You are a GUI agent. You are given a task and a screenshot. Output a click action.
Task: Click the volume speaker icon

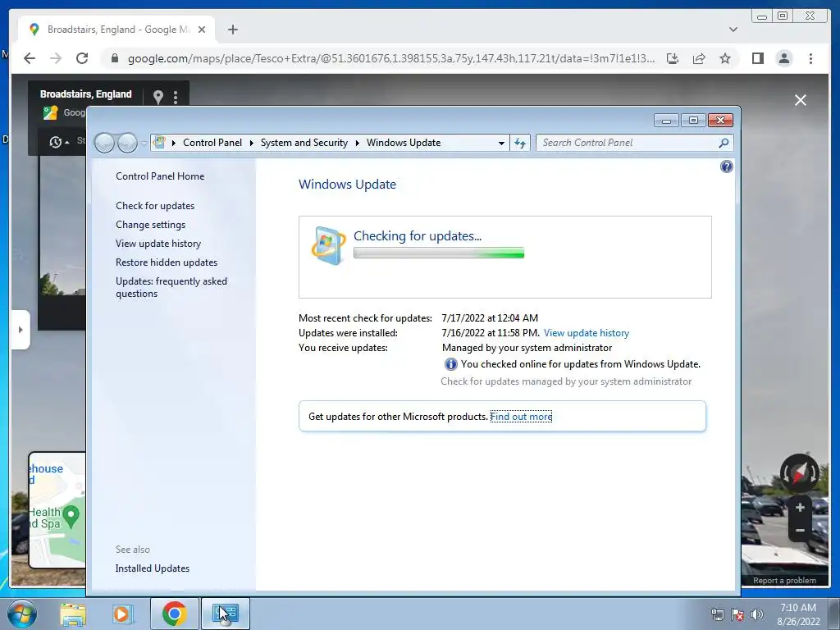756,614
